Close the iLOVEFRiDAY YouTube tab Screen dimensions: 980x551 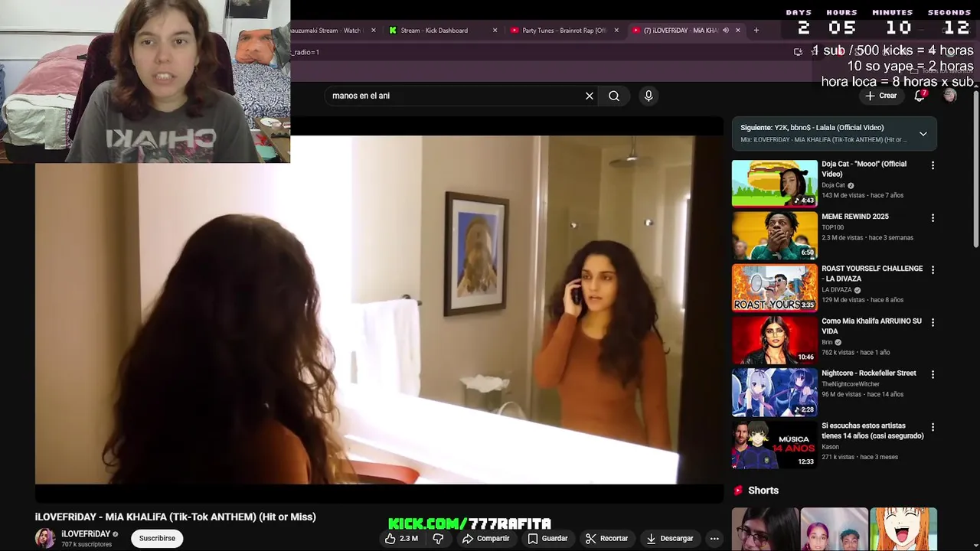tap(738, 31)
